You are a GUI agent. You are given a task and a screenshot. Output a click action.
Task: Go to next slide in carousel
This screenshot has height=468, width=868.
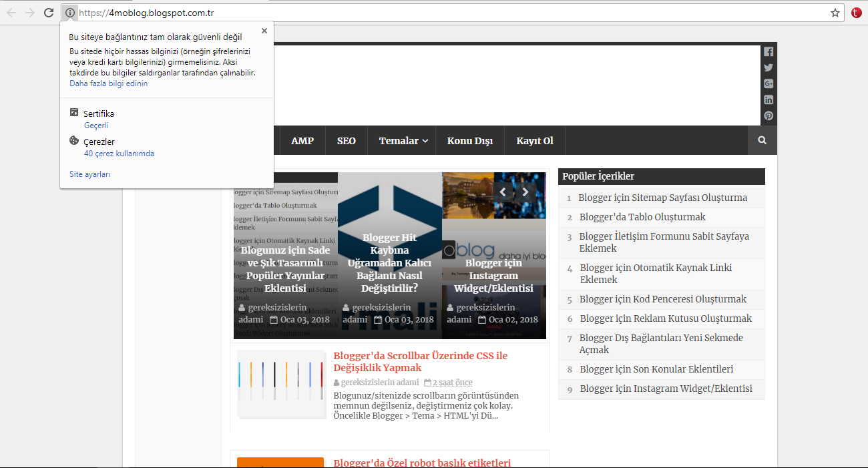pyautogui.click(x=525, y=192)
